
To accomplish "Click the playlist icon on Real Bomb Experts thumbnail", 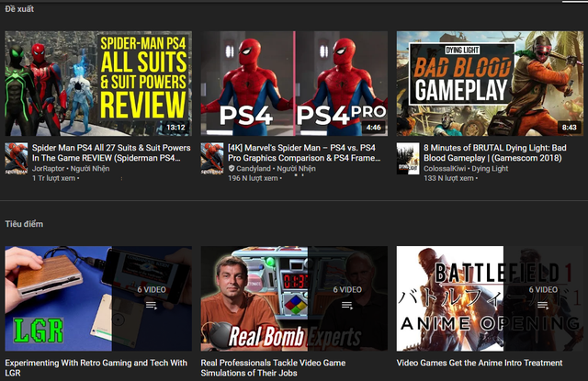I will click(347, 306).
